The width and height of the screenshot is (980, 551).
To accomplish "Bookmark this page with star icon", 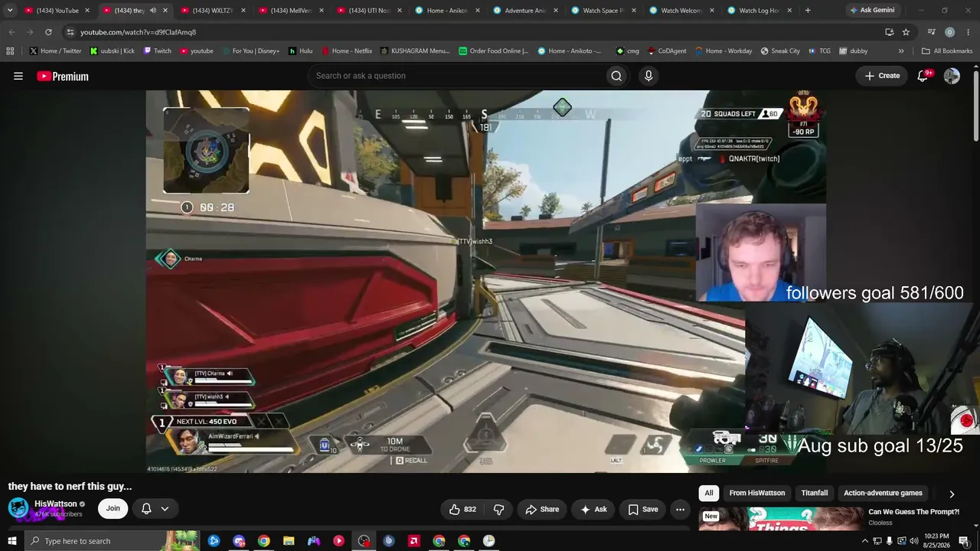I will 906,32.
